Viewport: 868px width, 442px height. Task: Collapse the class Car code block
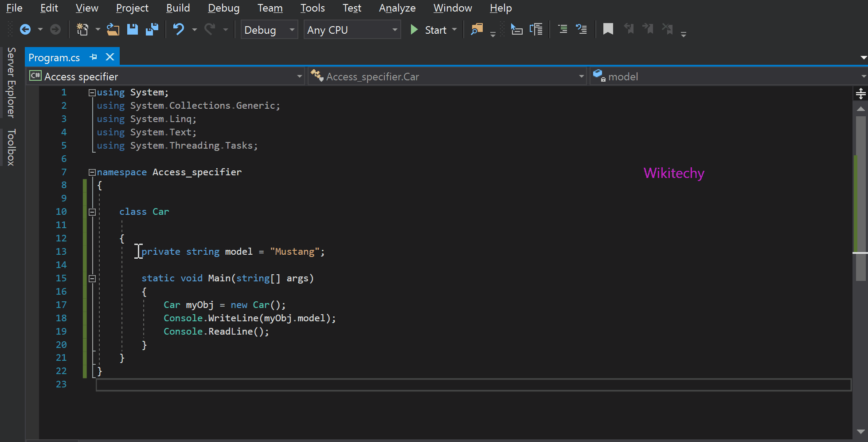tap(92, 212)
